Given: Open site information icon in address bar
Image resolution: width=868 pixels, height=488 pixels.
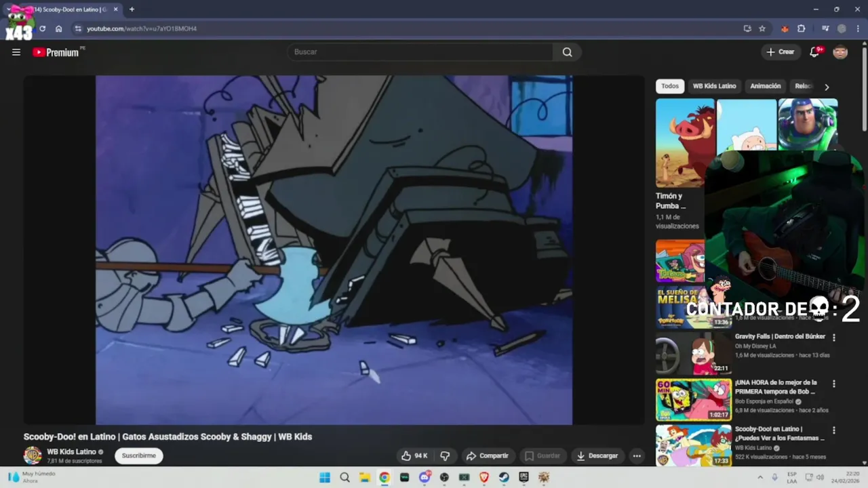Looking at the screenshot, I should point(78,28).
